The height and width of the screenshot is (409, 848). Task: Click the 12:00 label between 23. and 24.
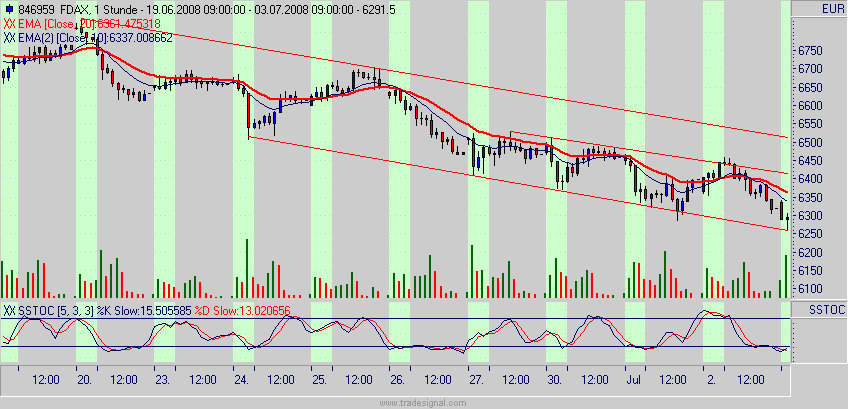point(202,380)
